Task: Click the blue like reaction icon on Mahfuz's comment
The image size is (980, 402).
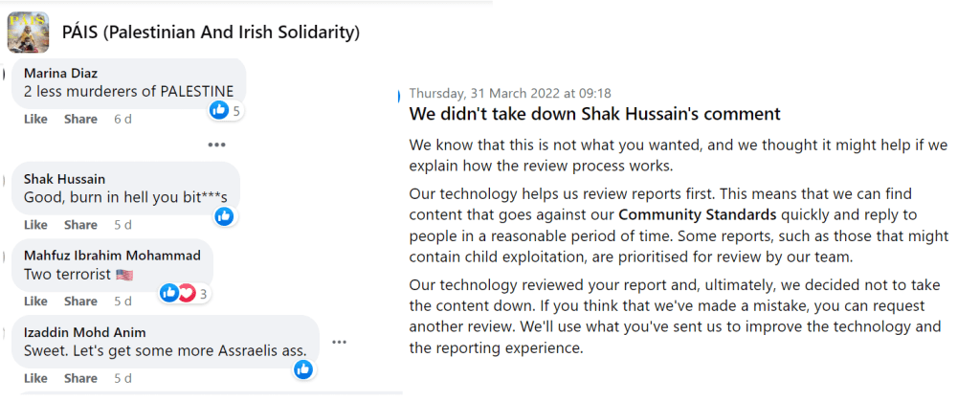Action: [169, 293]
